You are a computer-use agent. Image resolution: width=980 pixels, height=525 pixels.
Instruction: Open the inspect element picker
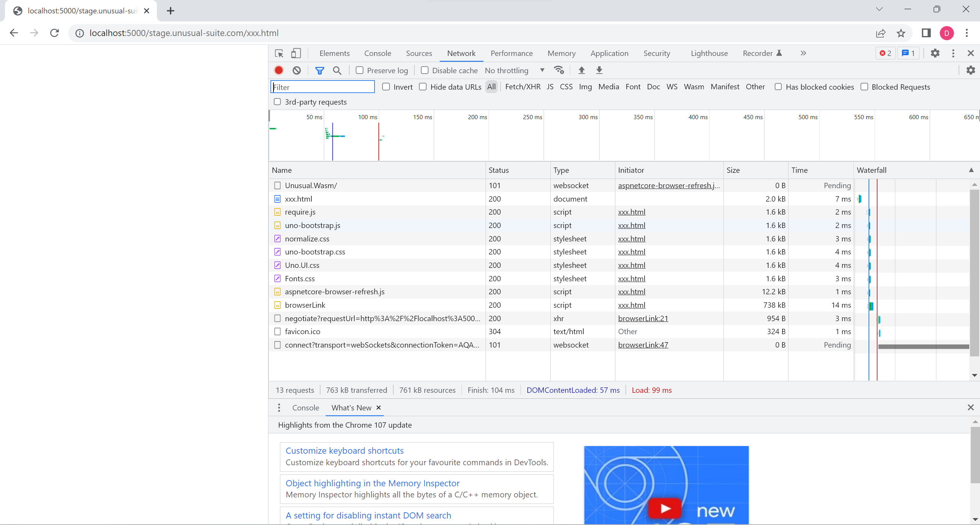click(x=279, y=53)
